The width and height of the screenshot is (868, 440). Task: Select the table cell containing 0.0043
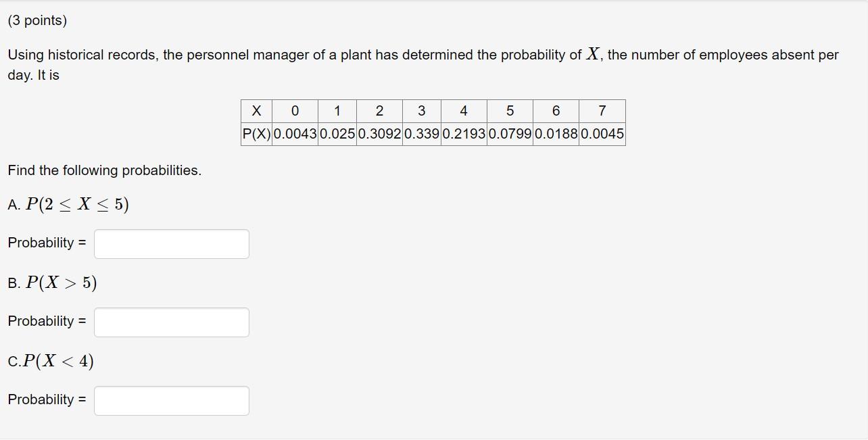[x=295, y=135]
